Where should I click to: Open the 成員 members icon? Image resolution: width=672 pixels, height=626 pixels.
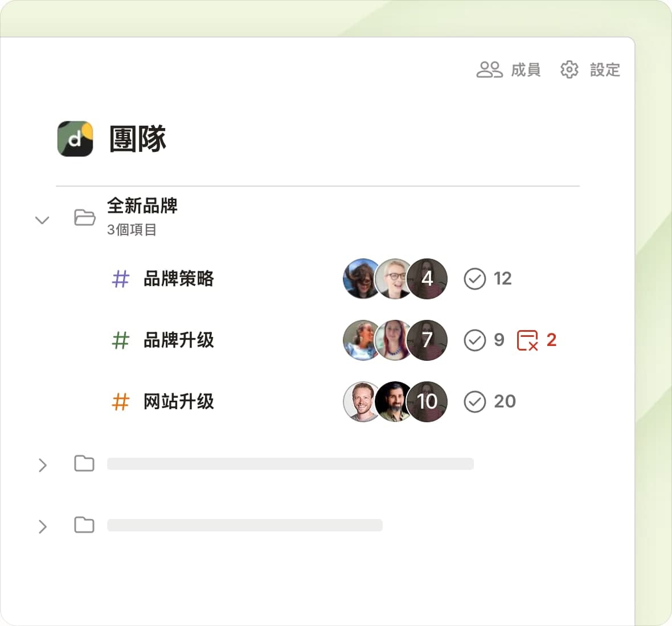pos(489,69)
